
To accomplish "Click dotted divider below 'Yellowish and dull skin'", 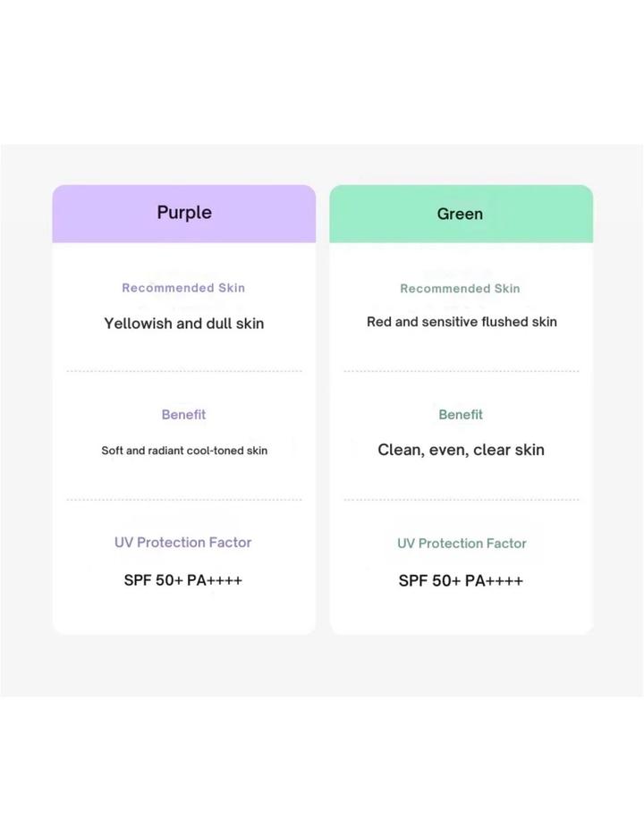I will tap(184, 371).
